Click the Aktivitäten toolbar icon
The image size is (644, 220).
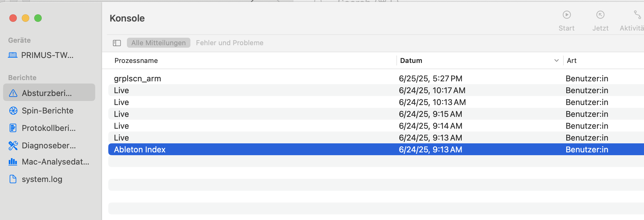click(x=637, y=15)
